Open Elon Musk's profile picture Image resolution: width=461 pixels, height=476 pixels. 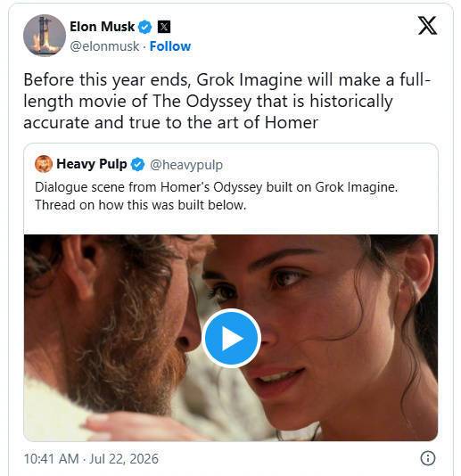pyautogui.click(x=45, y=36)
